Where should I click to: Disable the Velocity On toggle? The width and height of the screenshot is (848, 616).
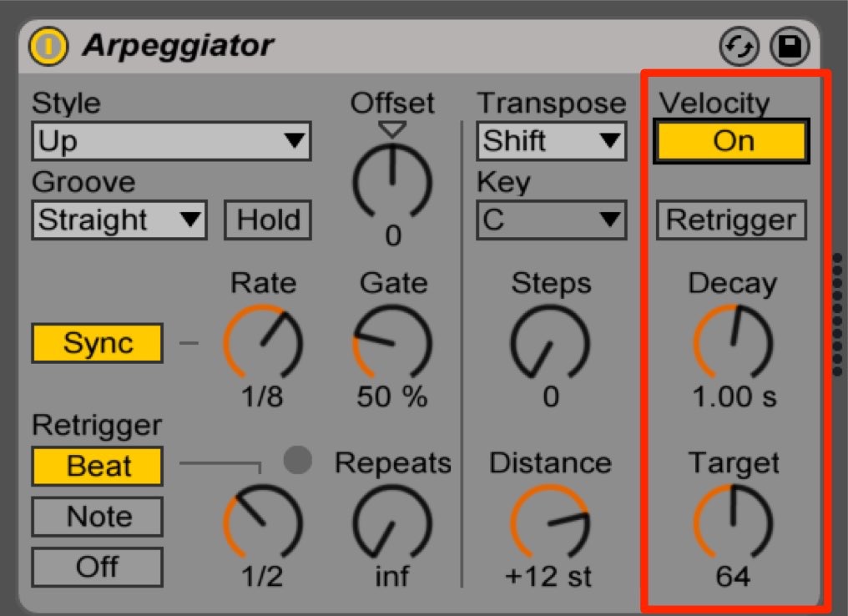[x=732, y=142]
